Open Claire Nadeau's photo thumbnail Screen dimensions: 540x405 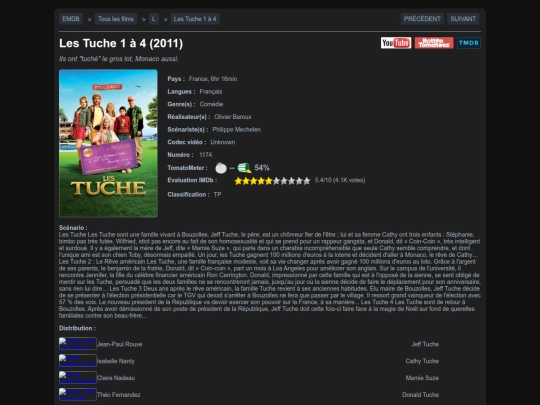tap(77, 377)
